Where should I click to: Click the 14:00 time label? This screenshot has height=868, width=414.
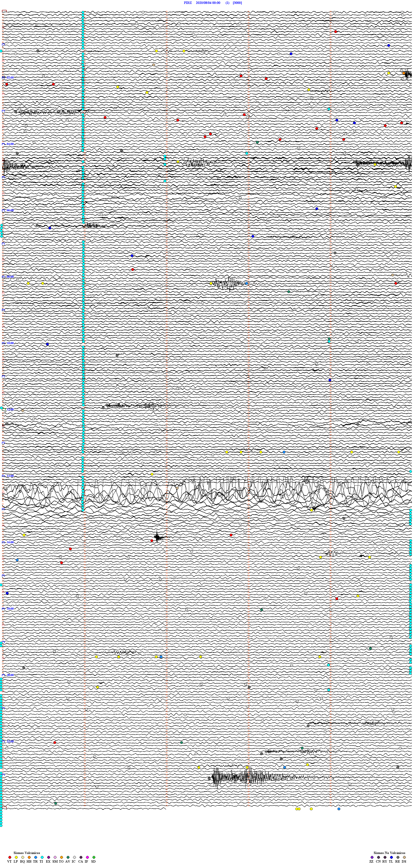pos(10,476)
